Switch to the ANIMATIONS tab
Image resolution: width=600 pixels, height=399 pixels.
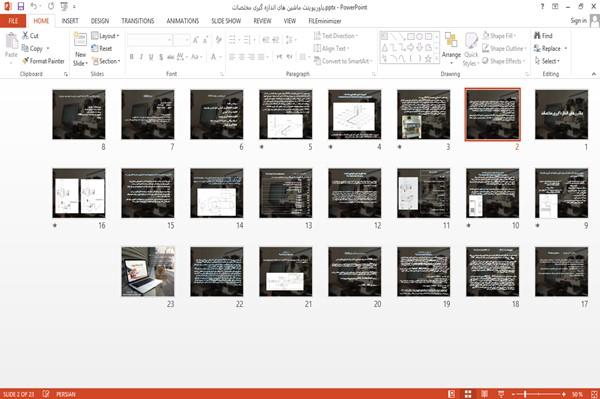pos(183,21)
